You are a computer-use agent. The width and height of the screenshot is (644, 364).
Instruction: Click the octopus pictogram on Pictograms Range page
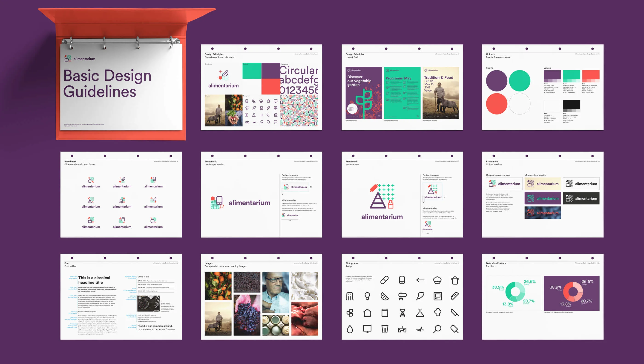coord(350,296)
